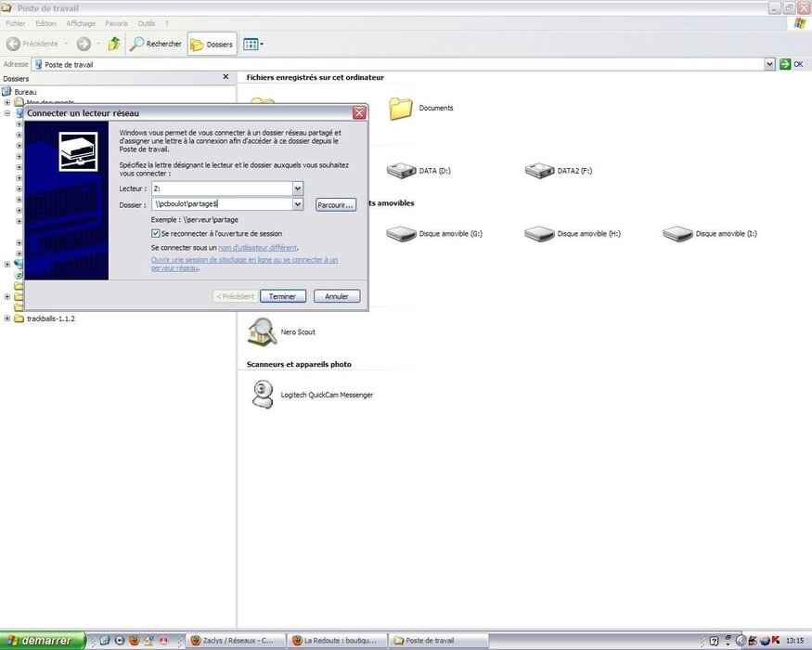The image size is (812, 650).
Task: Open Disque amovible (H:) drive
Action: tap(539, 234)
